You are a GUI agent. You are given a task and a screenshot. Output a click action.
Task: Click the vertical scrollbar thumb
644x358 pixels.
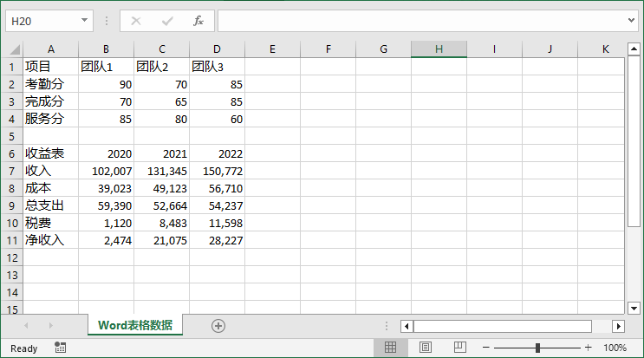tap(634, 140)
